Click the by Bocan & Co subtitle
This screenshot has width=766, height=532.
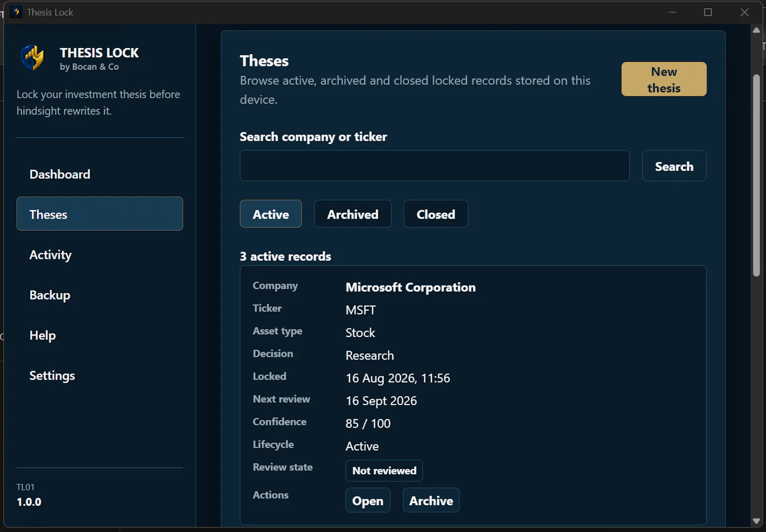coord(89,67)
